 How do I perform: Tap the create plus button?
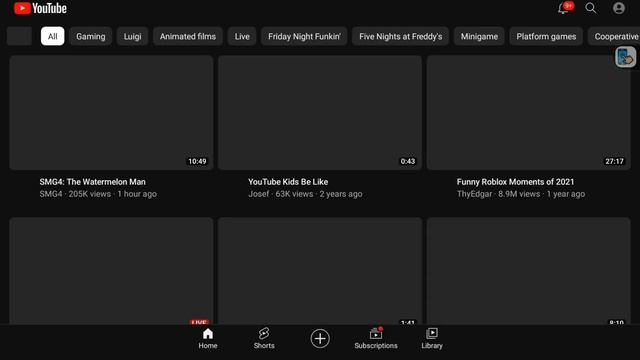pyautogui.click(x=320, y=338)
